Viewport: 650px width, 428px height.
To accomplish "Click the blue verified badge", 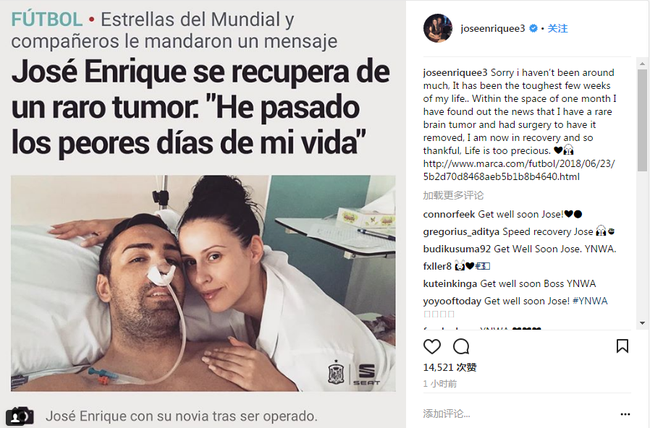I will [534, 28].
